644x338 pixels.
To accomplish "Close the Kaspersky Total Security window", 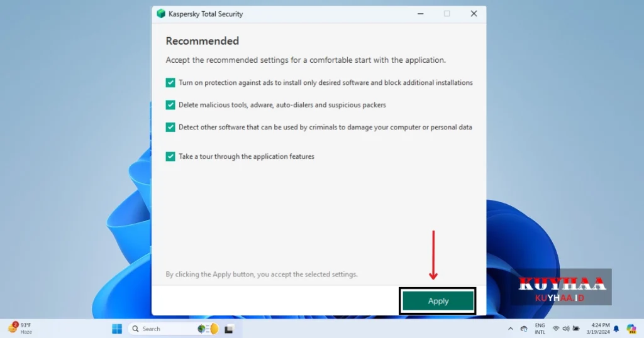I will [x=474, y=14].
